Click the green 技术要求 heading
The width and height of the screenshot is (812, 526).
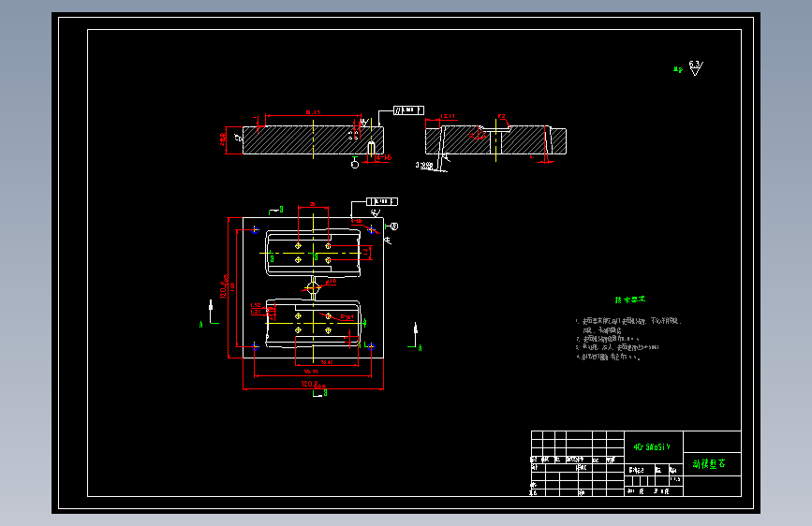coord(629,300)
